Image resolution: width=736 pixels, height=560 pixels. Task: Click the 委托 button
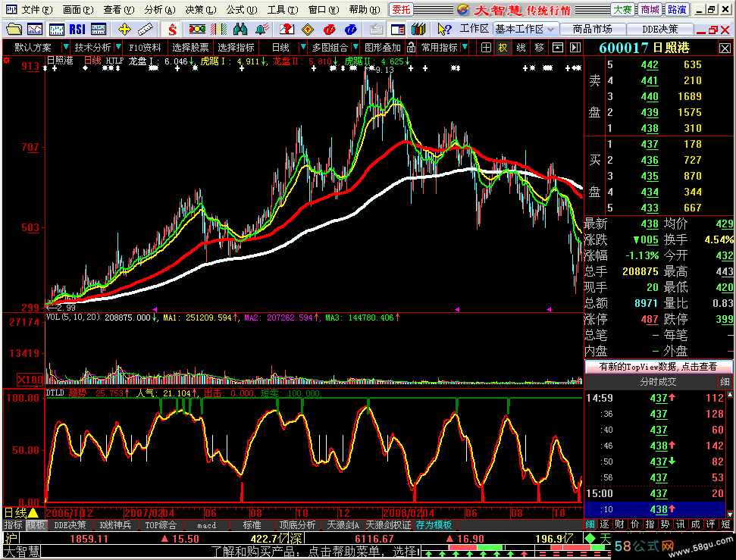[x=401, y=9]
